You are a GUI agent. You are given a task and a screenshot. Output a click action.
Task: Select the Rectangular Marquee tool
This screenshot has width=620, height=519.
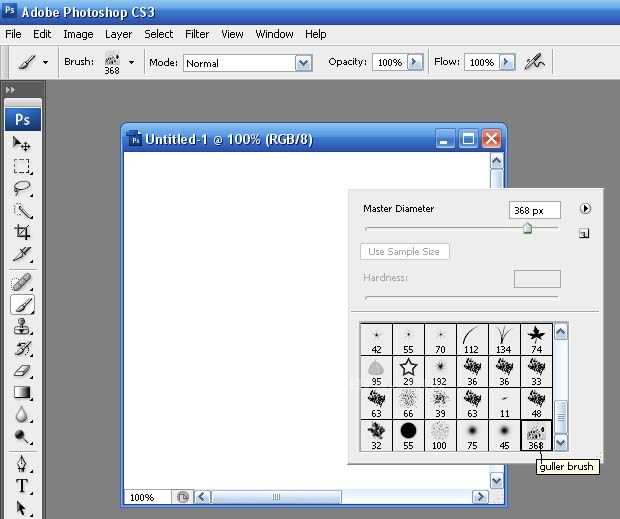pyautogui.click(x=22, y=166)
